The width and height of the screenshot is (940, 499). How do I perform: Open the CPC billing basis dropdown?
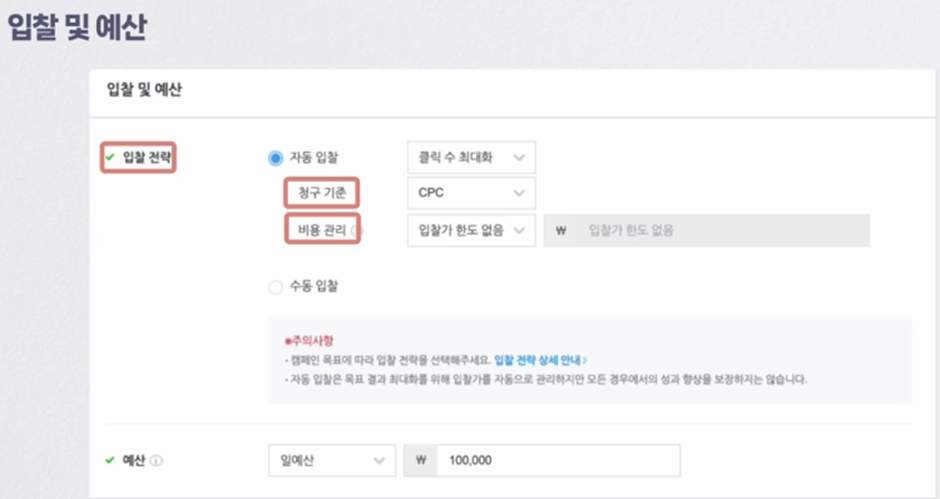pyautogui.click(x=471, y=193)
